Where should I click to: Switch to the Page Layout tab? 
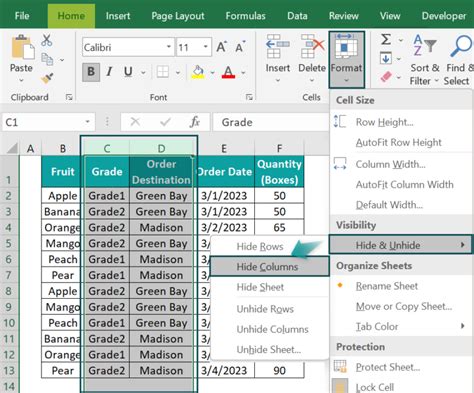(x=178, y=16)
